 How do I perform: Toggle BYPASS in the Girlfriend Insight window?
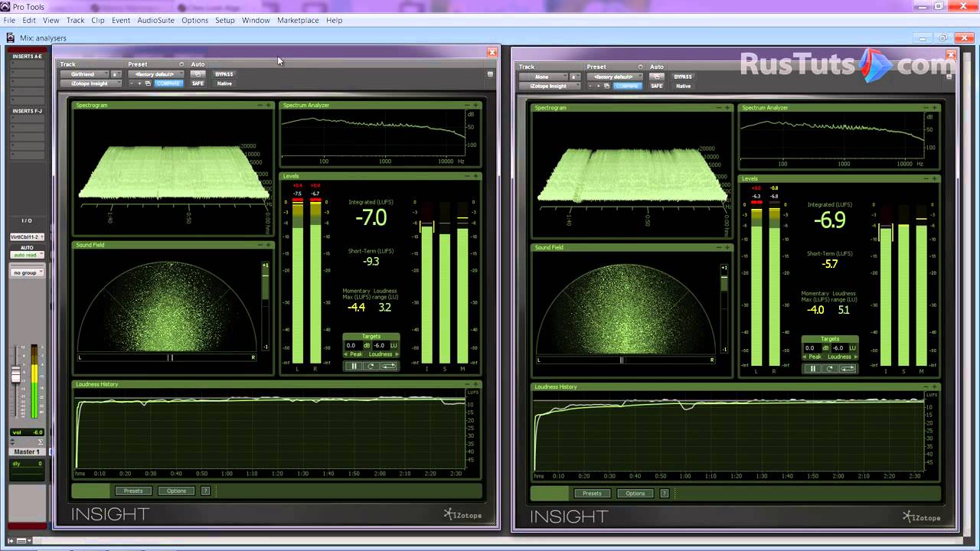click(x=224, y=74)
